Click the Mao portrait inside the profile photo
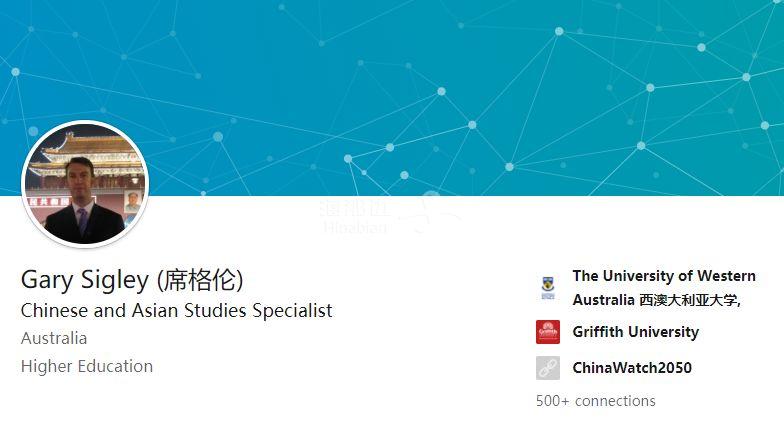The width and height of the screenshot is (784, 428). click(132, 201)
